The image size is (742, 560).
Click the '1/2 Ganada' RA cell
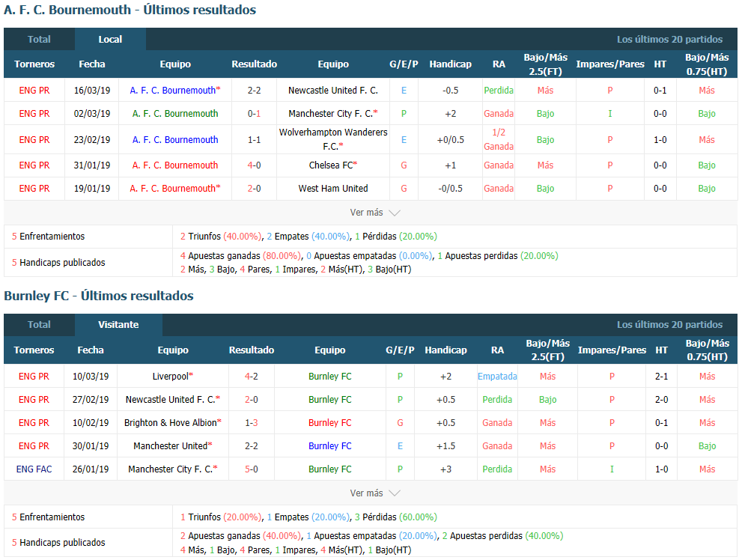499,139
